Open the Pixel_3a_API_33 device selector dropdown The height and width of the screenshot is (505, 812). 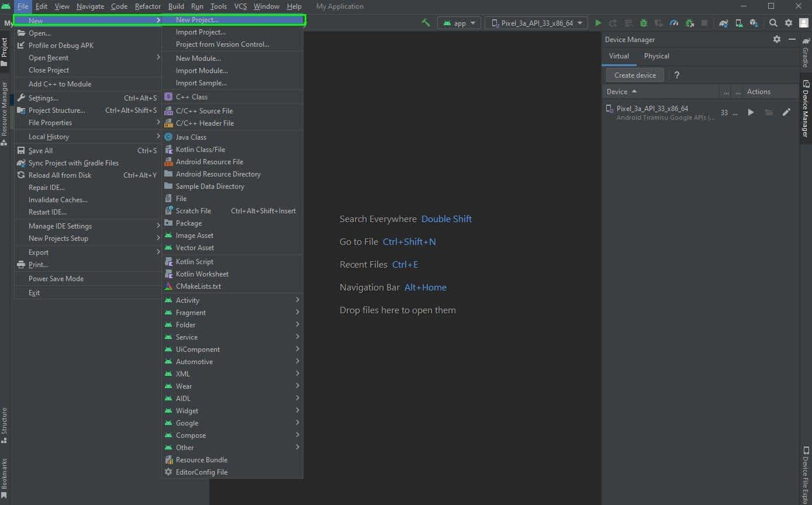[x=537, y=23]
